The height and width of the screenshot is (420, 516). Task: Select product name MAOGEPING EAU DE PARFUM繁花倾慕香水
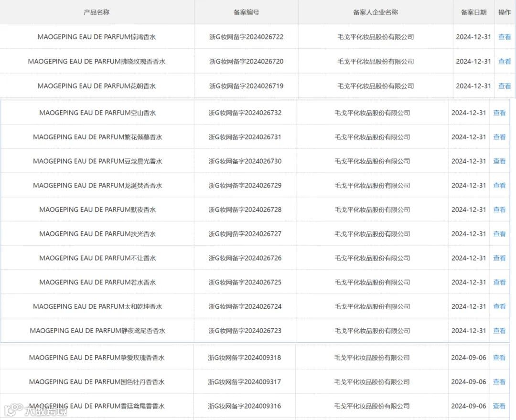(97, 137)
